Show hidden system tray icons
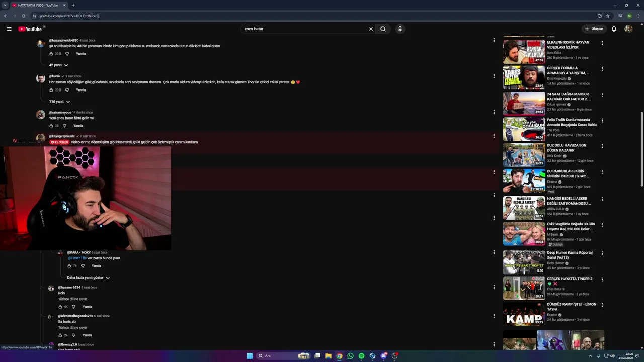The image size is (644, 362). point(591,356)
